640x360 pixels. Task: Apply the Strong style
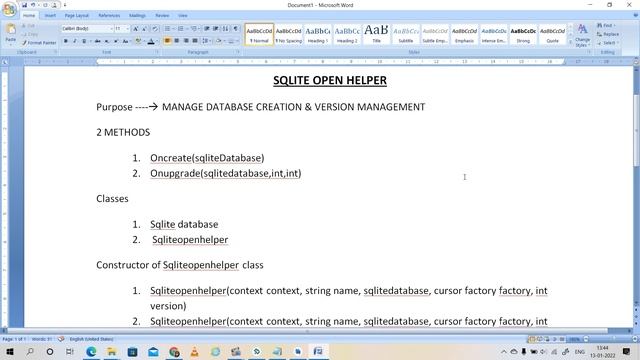point(523,34)
